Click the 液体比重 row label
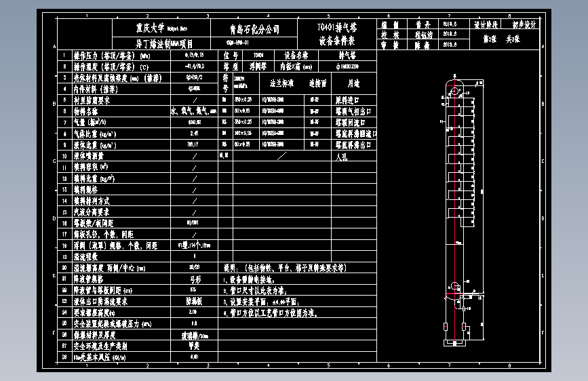This screenshot has height=381, width=588. click(x=95, y=145)
